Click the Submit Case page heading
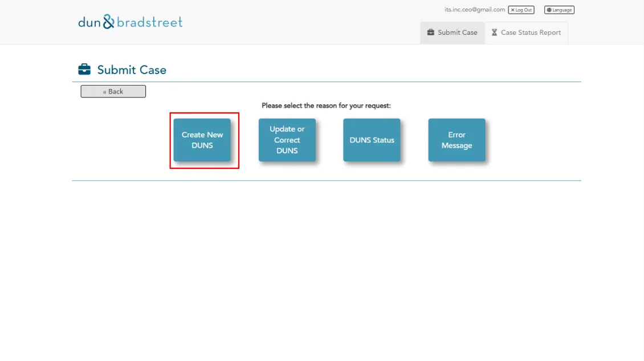Screen dimensions: 644x361 pyautogui.click(x=132, y=70)
